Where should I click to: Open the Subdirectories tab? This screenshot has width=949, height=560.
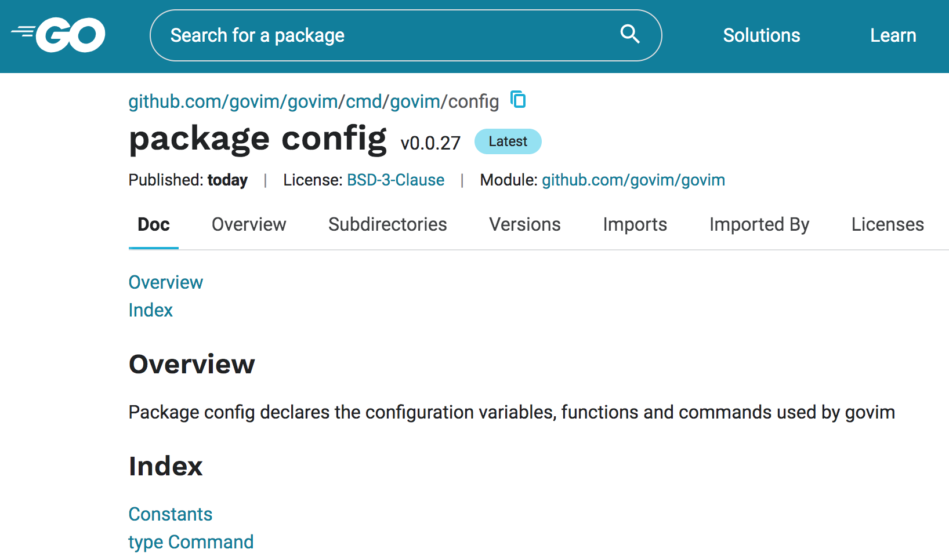[387, 224]
